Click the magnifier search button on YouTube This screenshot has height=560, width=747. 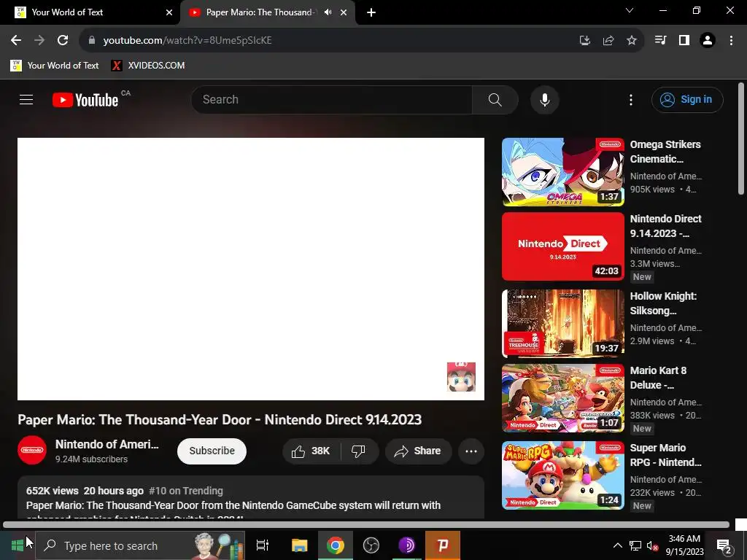click(495, 99)
